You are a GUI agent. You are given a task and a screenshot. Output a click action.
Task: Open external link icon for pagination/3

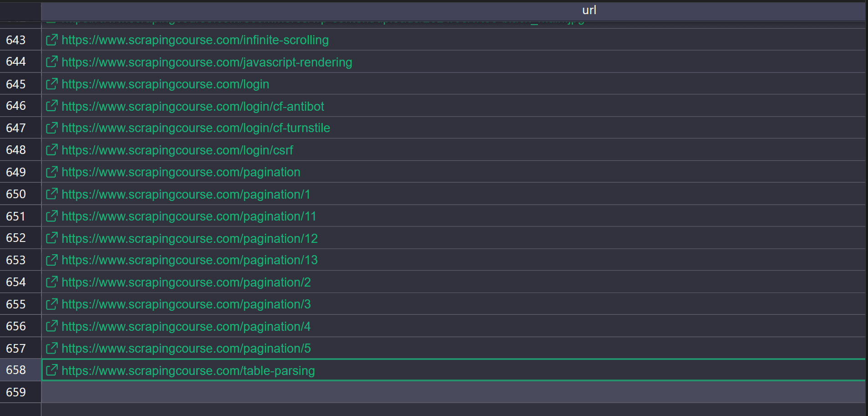(52, 304)
